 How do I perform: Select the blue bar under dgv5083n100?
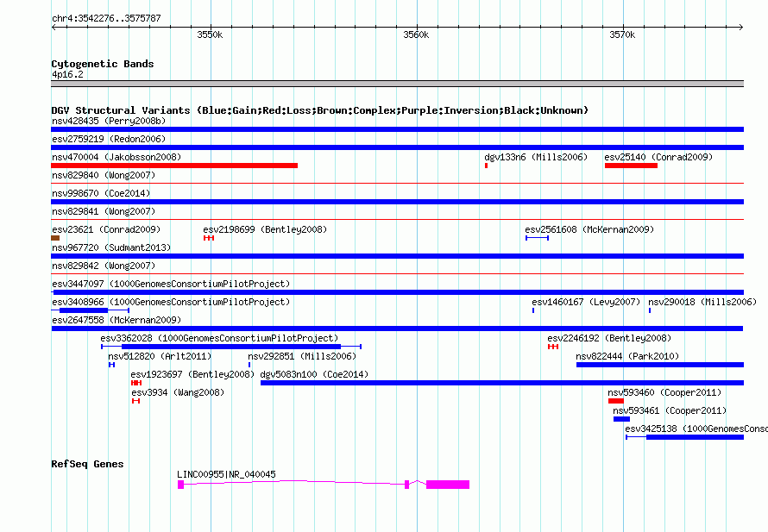point(502,383)
